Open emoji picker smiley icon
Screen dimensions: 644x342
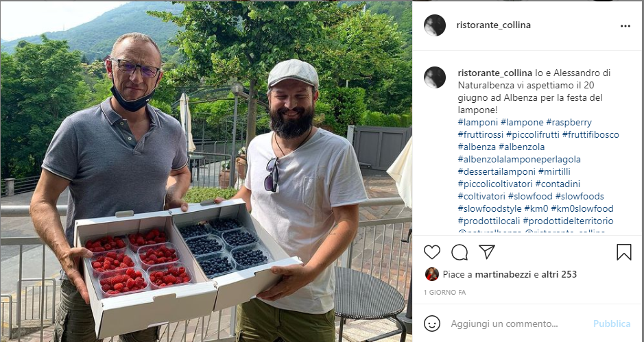coord(431,323)
